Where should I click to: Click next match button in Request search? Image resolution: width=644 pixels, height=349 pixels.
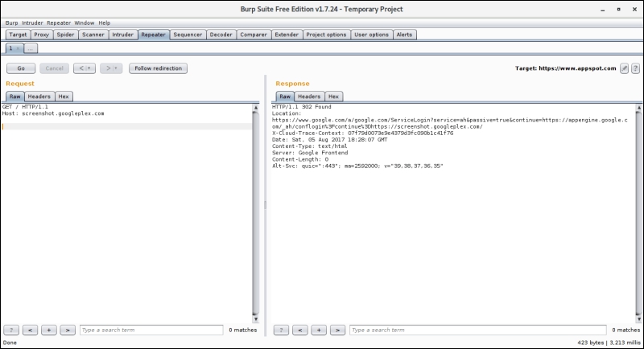coord(68,330)
